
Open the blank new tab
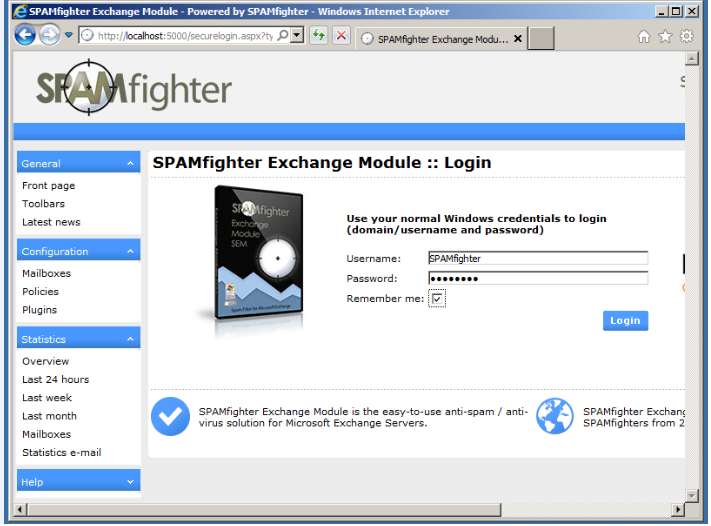(x=541, y=39)
